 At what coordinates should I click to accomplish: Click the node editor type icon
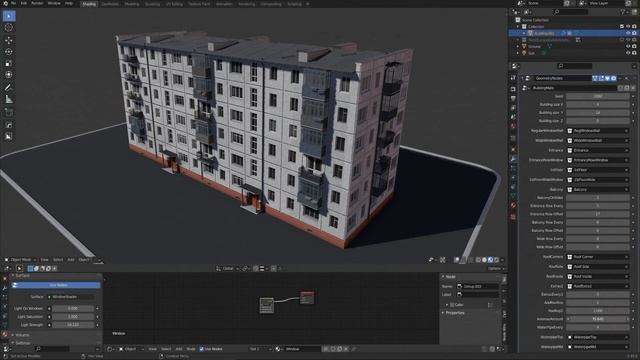tap(110, 349)
